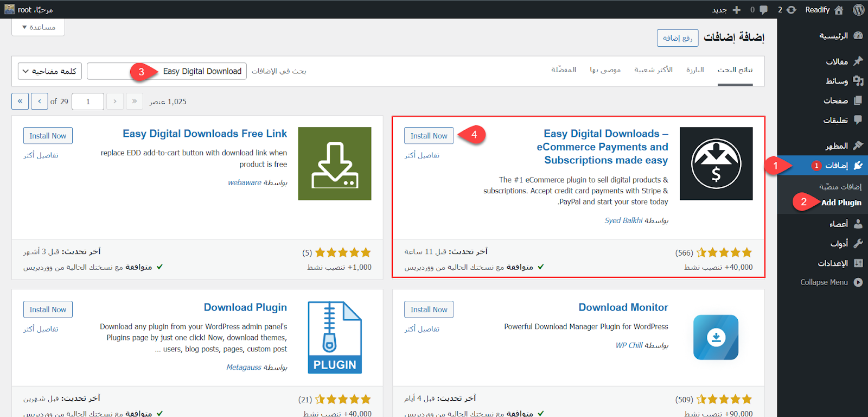The image size is (868, 417).
Task: View more details for Easy Digital Downloads eCommerce
Action: click(x=422, y=155)
